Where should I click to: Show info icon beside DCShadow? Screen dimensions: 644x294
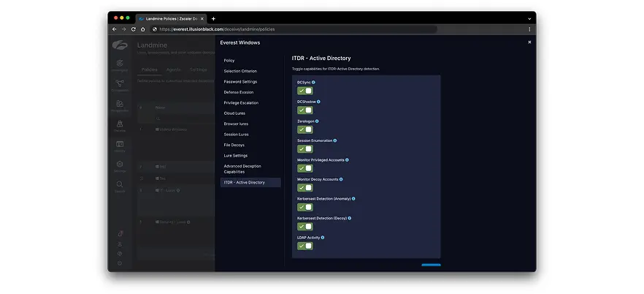click(318, 102)
